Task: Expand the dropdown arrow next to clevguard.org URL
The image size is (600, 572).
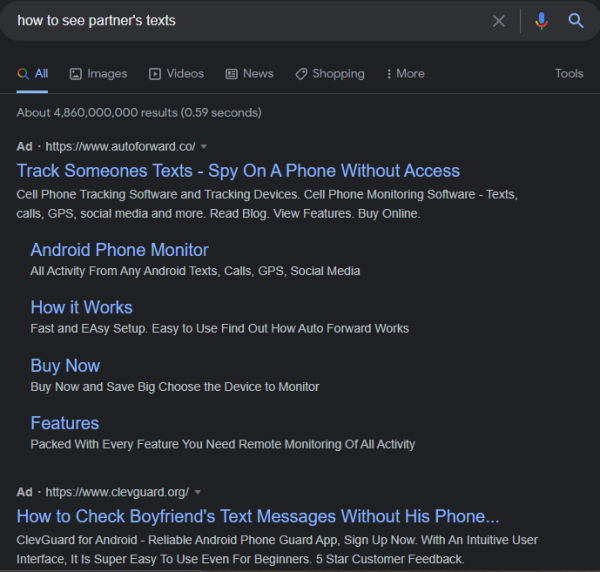Action: coord(197,492)
